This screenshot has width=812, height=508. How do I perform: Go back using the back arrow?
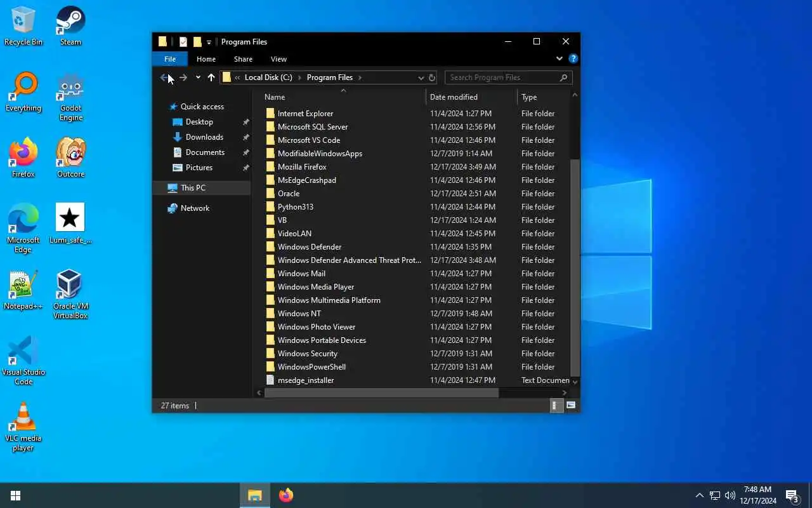[x=164, y=77]
